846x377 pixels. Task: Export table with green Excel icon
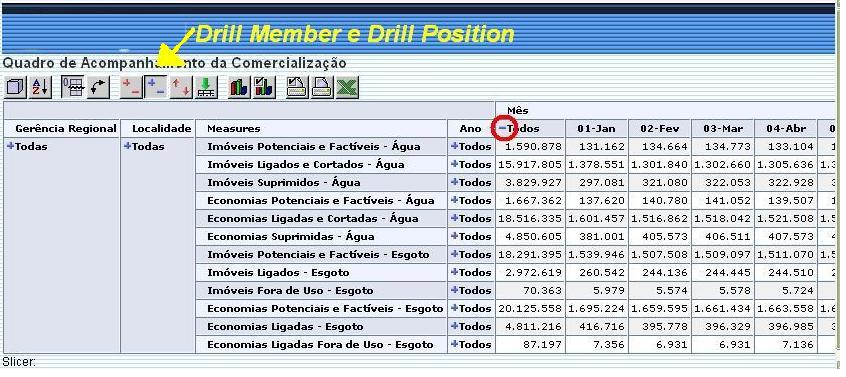(x=347, y=87)
